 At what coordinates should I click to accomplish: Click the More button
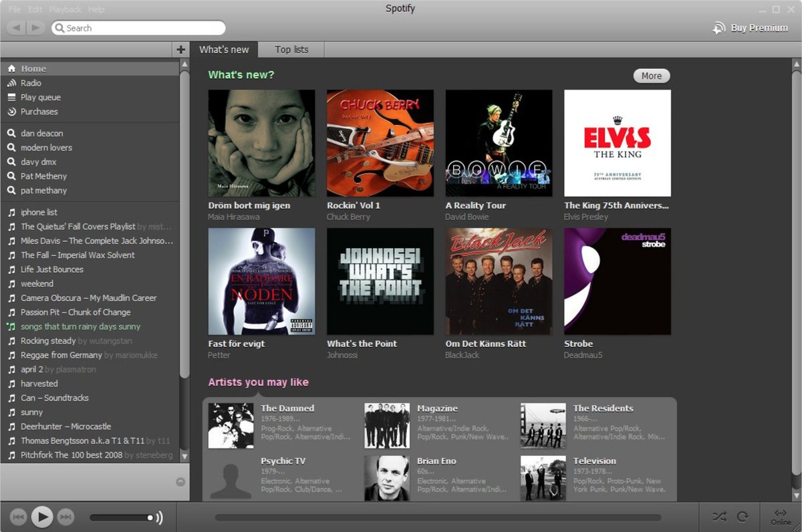click(652, 76)
